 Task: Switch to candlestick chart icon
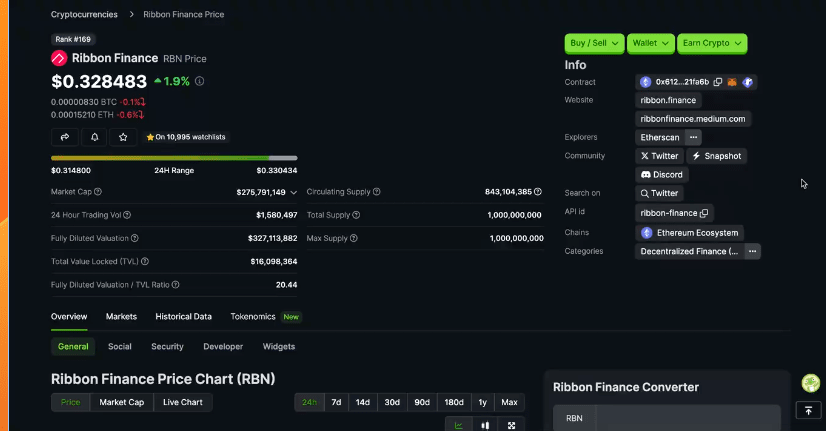click(485, 425)
